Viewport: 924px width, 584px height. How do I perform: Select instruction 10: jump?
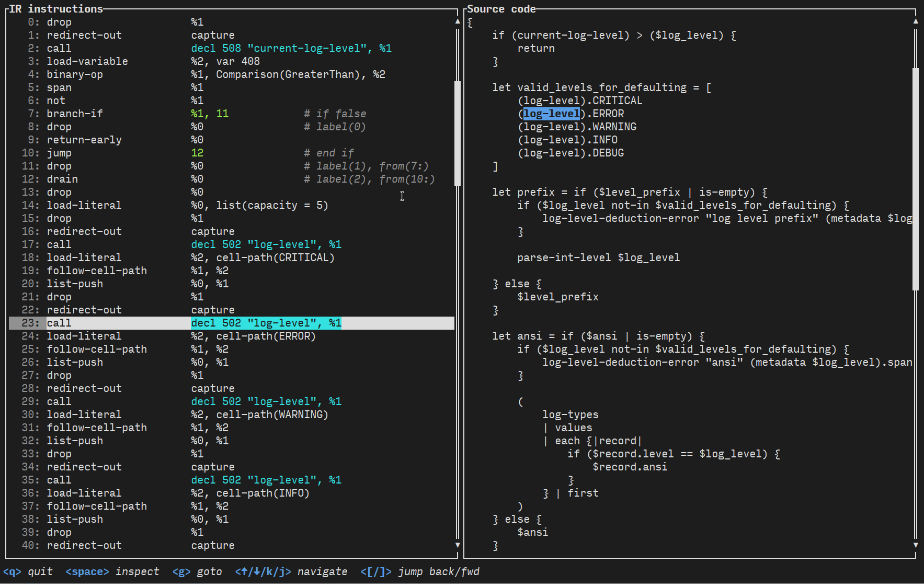[x=232, y=153]
